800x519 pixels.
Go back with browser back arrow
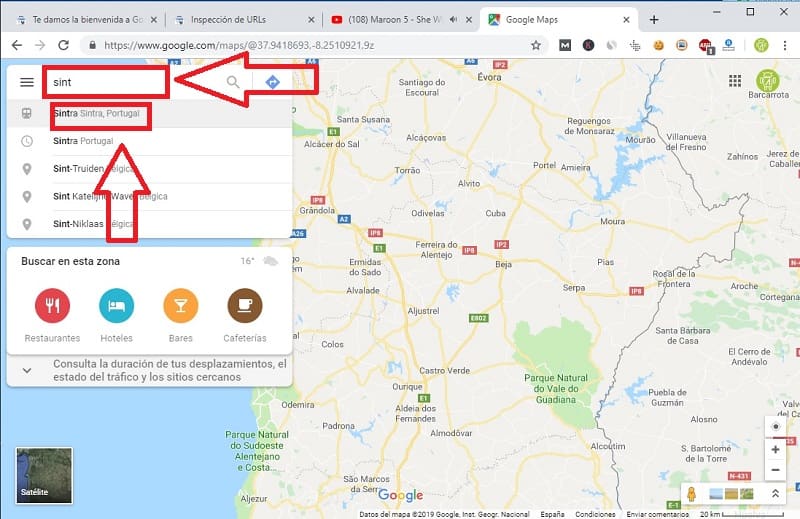click(x=17, y=45)
